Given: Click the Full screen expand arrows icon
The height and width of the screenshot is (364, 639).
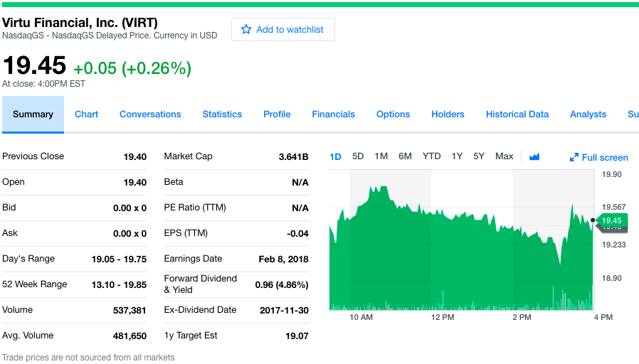Looking at the screenshot, I should coord(574,158).
